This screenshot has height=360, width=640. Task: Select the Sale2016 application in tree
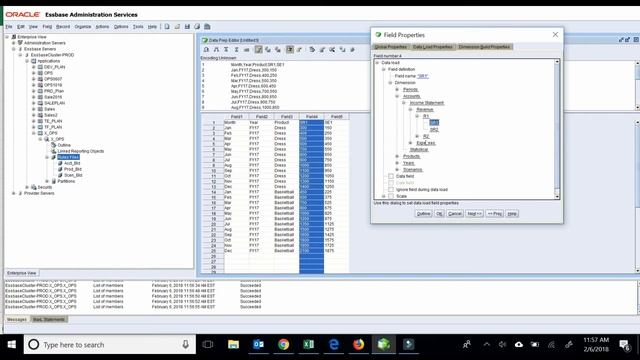[x=53, y=97]
